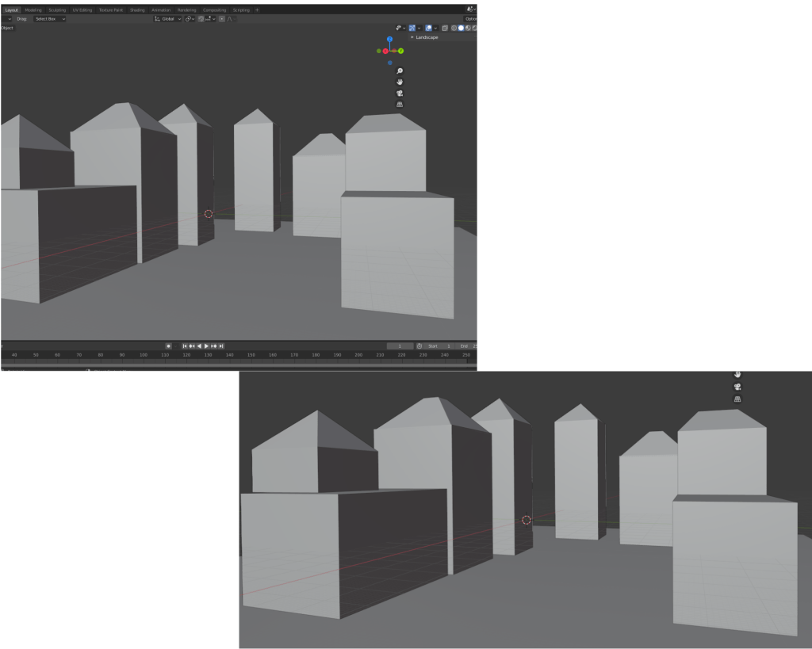The width and height of the screenshot is (812, 649).
Task: Toggle show overlays button
Action: point(428,28)
